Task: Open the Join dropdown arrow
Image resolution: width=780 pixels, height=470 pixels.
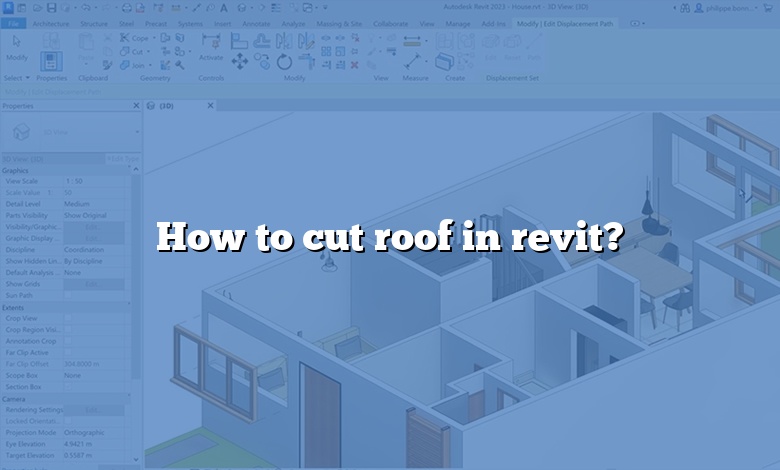Action: [x=150, y=65]
